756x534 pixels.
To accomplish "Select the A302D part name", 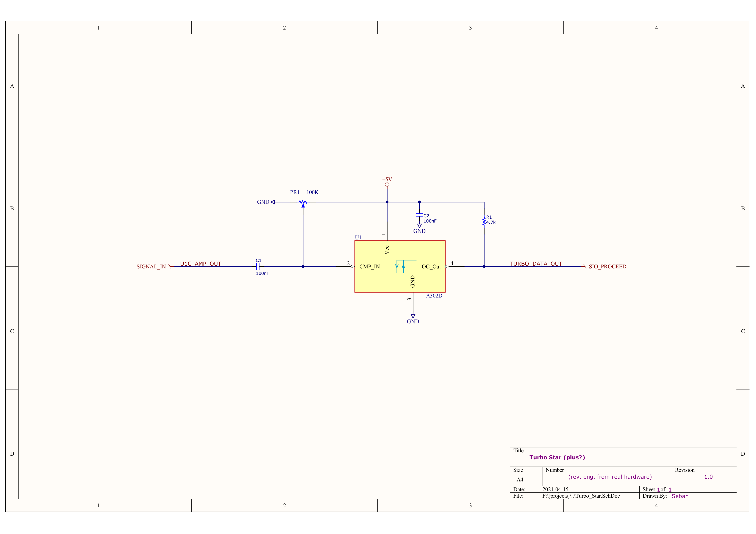I will tap(434, 296).
